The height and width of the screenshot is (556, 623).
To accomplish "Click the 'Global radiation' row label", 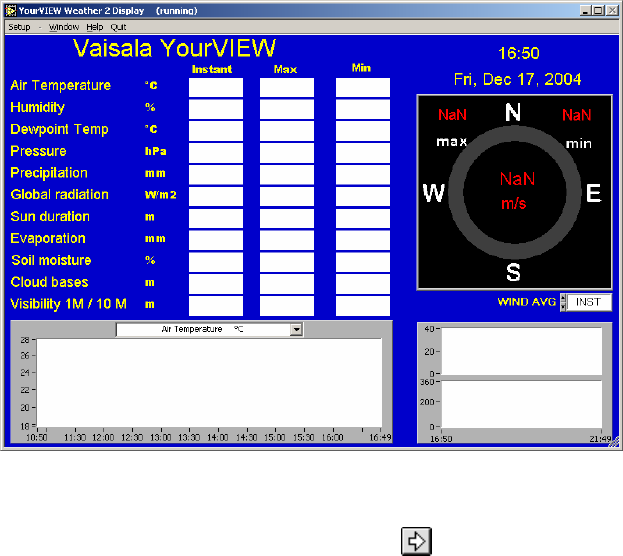I will click(x=59, y=195).
